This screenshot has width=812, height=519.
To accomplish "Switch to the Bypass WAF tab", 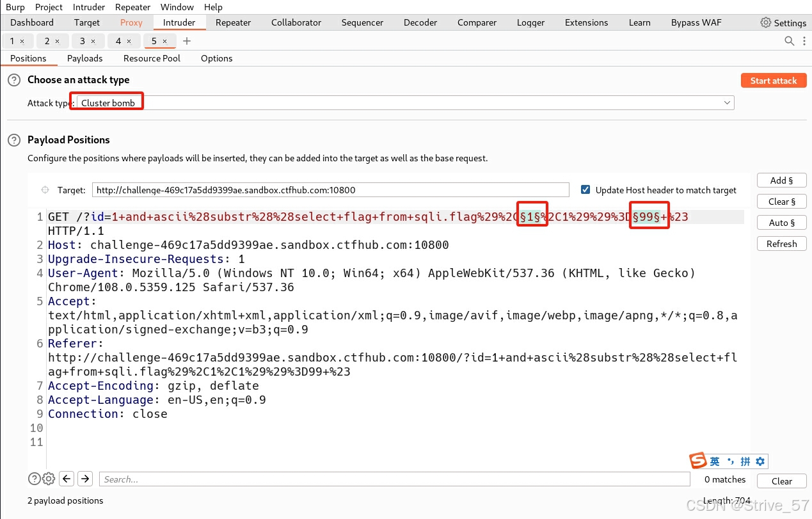I will (x=696, y=22).
